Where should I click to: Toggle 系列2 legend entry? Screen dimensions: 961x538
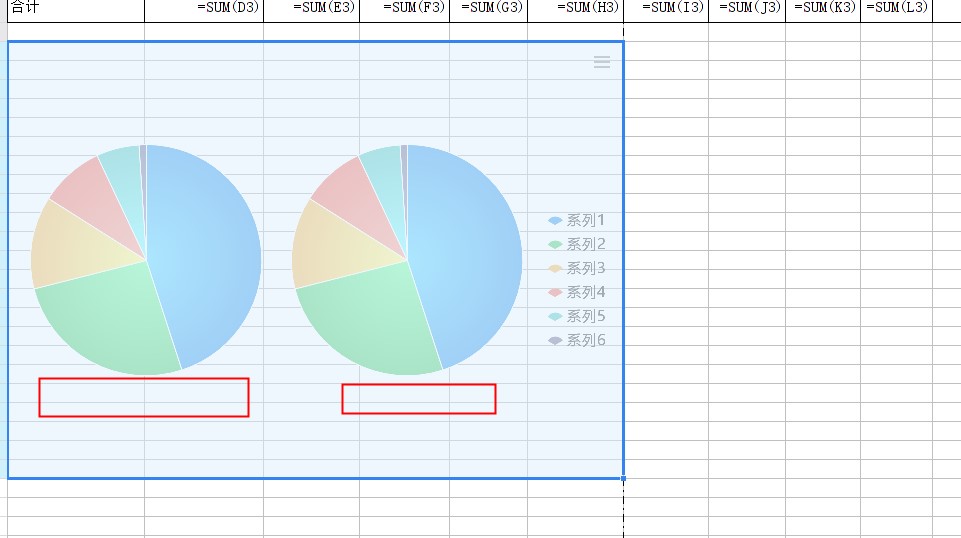coord(577,244)
